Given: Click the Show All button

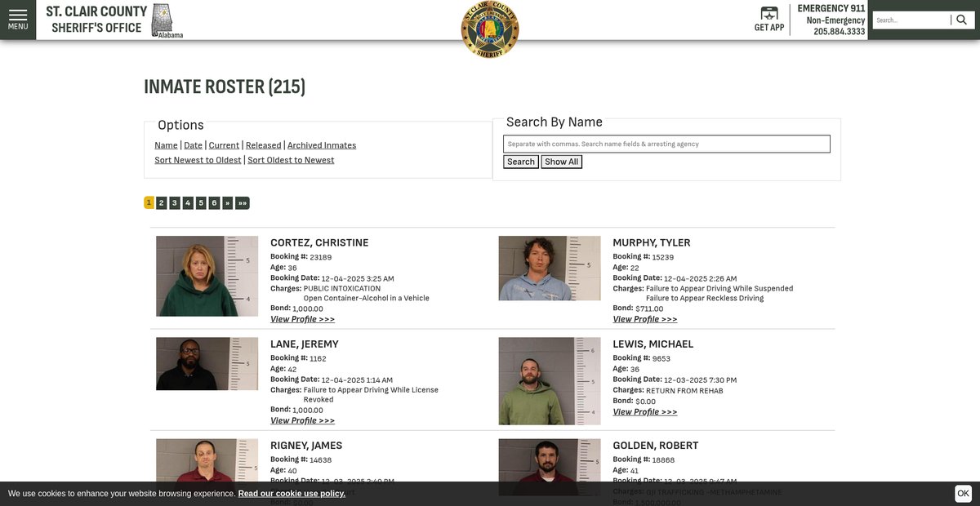Looking at the screenshot, I should 562,162.
